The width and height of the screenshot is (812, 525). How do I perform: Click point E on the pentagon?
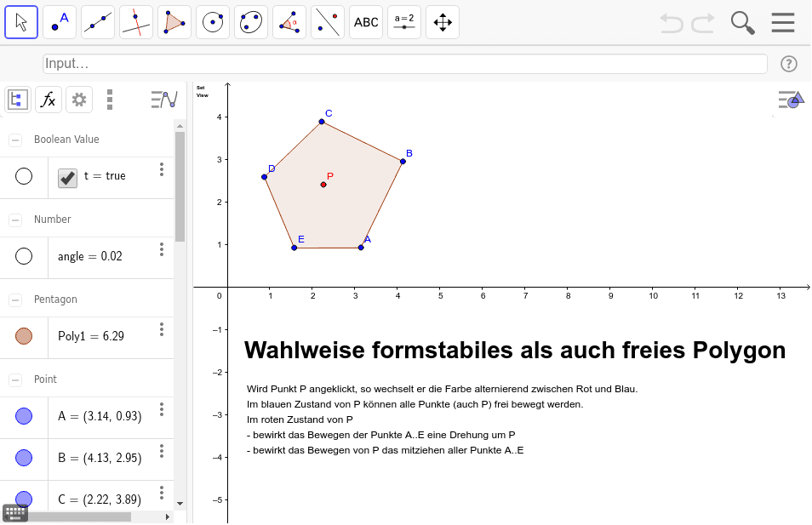[x=294, y=248]
